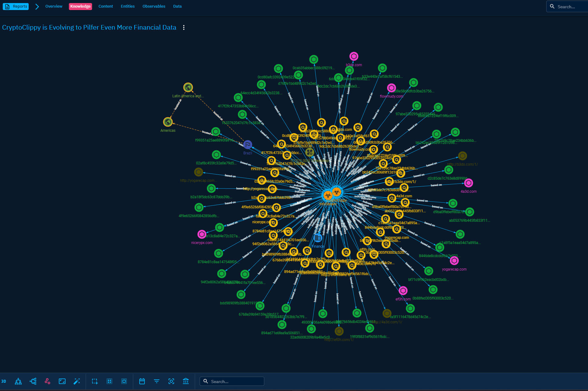Fit graph to canvas icon

[62, 381]
